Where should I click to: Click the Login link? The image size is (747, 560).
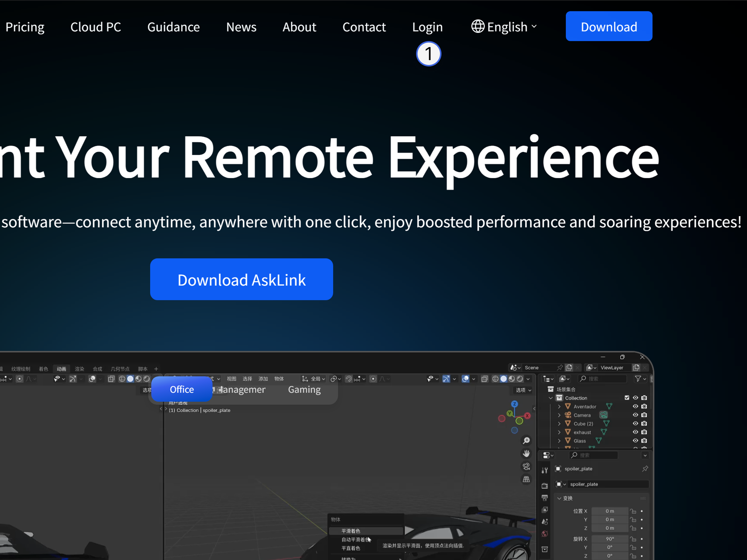[x=427, y=27]
